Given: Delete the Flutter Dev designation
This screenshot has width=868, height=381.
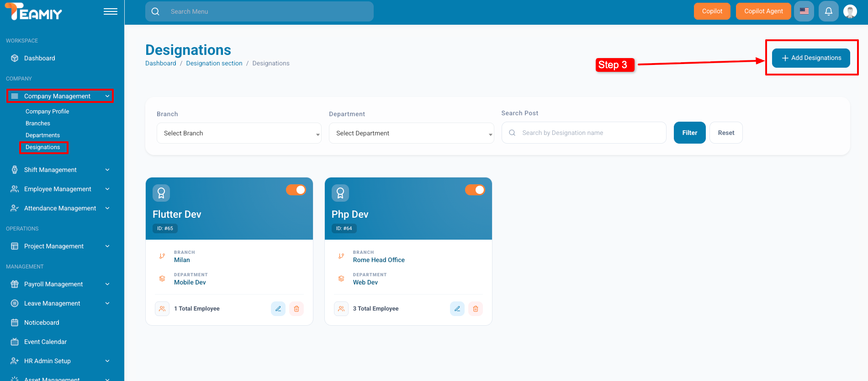Looking at the screenshot, I should point(296,309).
